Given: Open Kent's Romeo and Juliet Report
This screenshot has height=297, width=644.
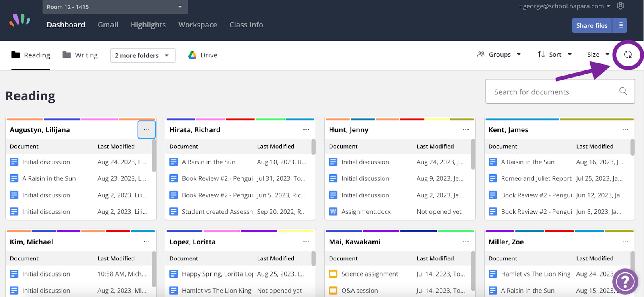Looking at the screenshot, I should tap(536, 178).
